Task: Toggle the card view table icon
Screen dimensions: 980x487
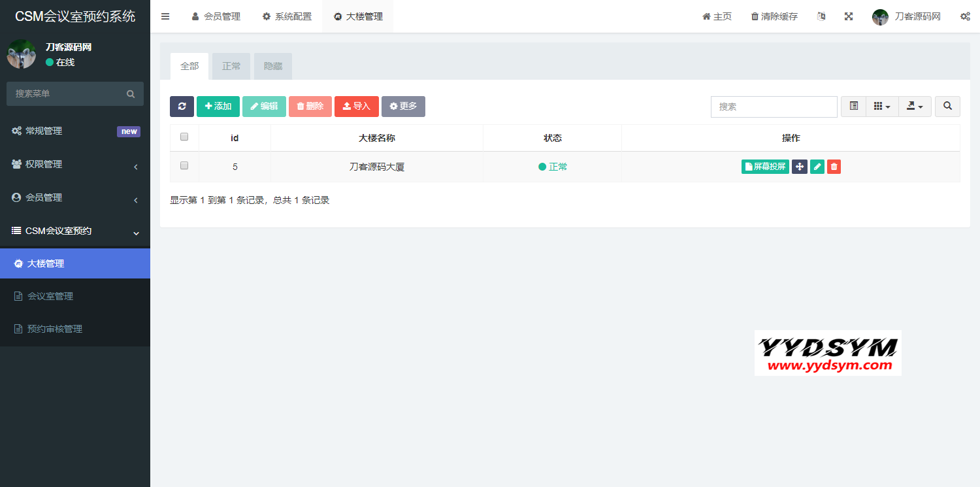Action: [853, 107]
